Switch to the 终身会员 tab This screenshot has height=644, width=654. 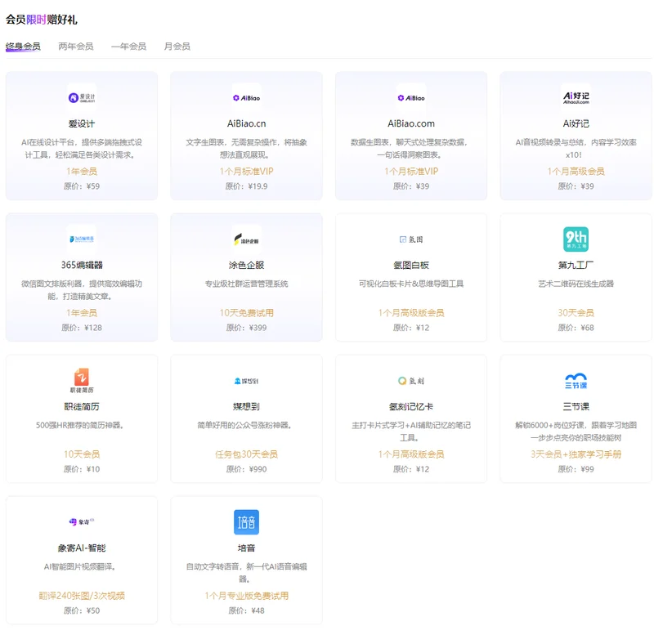23,47
